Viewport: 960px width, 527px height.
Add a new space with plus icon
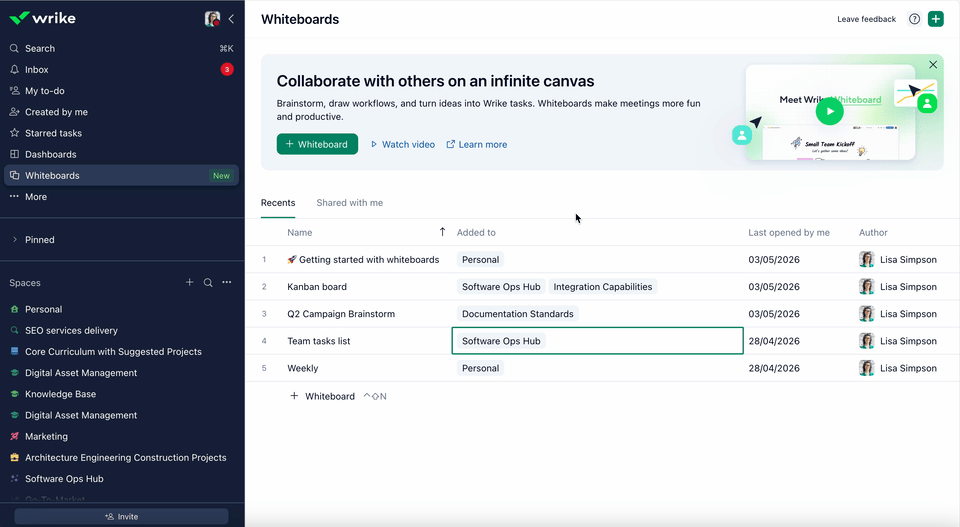(x=189, y=282)
